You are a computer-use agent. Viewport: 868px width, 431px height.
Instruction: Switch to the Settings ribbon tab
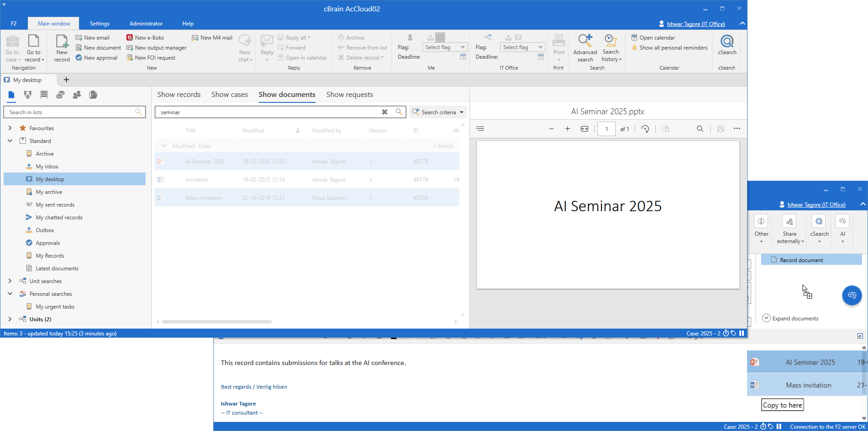pos(100,24)
